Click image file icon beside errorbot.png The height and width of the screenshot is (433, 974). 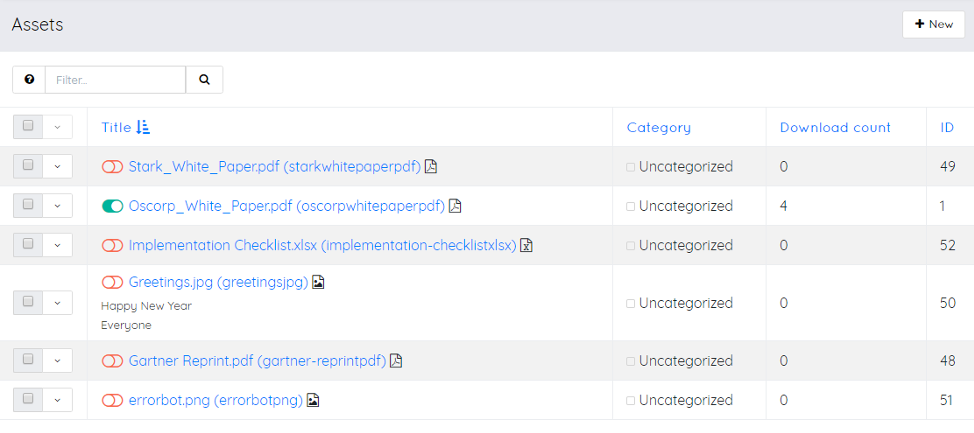pos(313,400)
